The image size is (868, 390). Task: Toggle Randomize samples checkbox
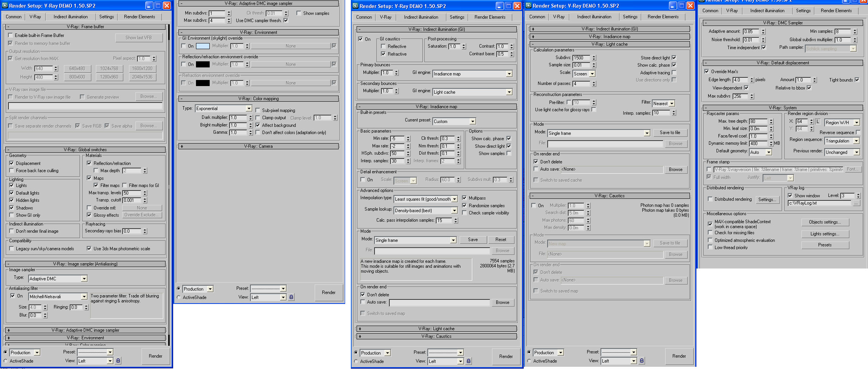coord(464,206)
